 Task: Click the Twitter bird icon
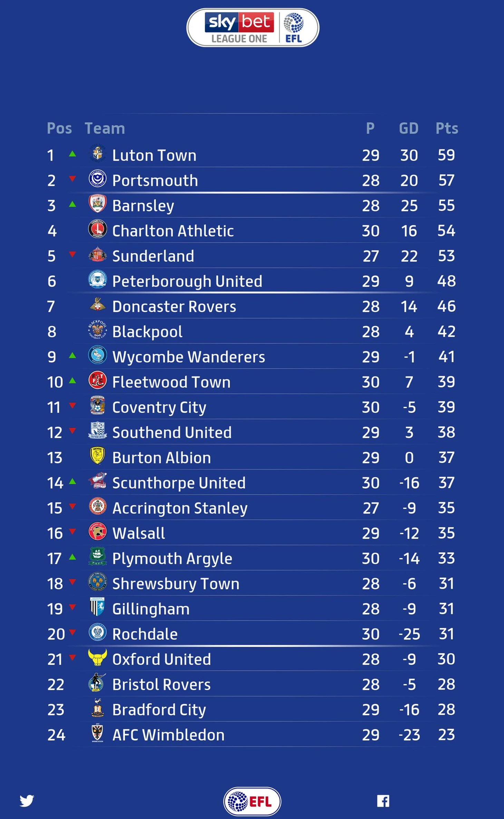coord(27,801)
